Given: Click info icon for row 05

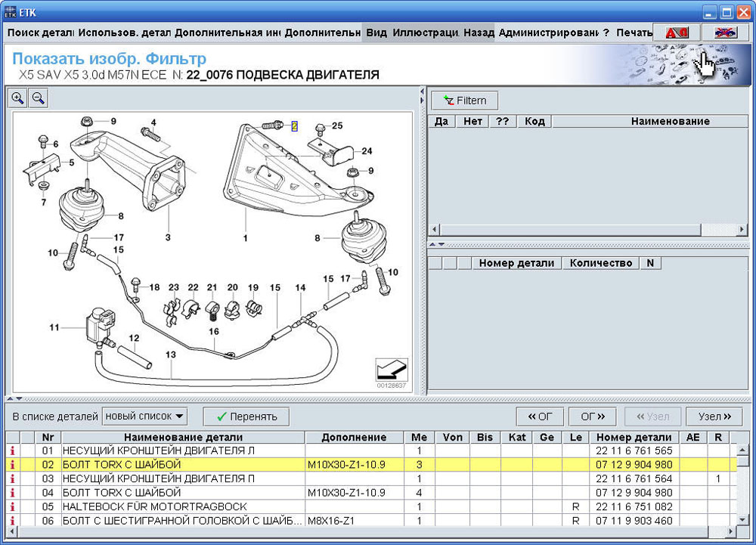Looking at the screenshot, I should pyautogui.click(x=12, y=506).
